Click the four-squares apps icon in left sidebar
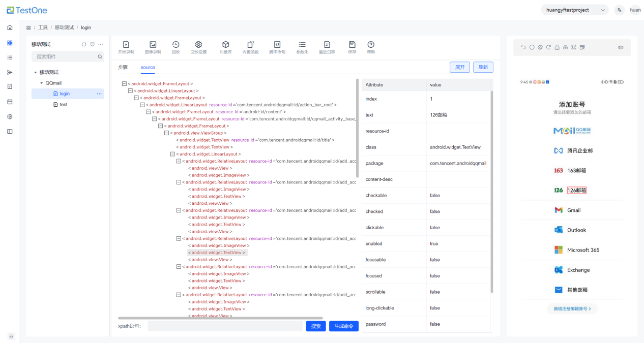 pos(10,43)
